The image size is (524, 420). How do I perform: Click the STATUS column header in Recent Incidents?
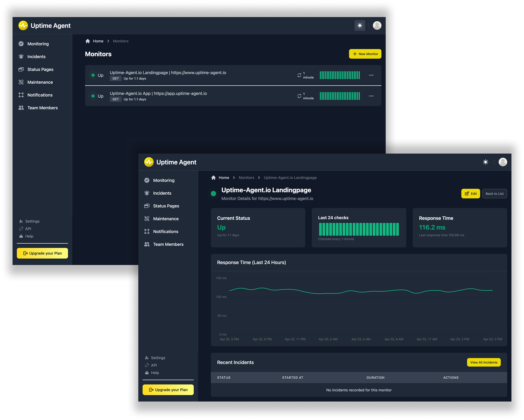click(x=224, y=378)
